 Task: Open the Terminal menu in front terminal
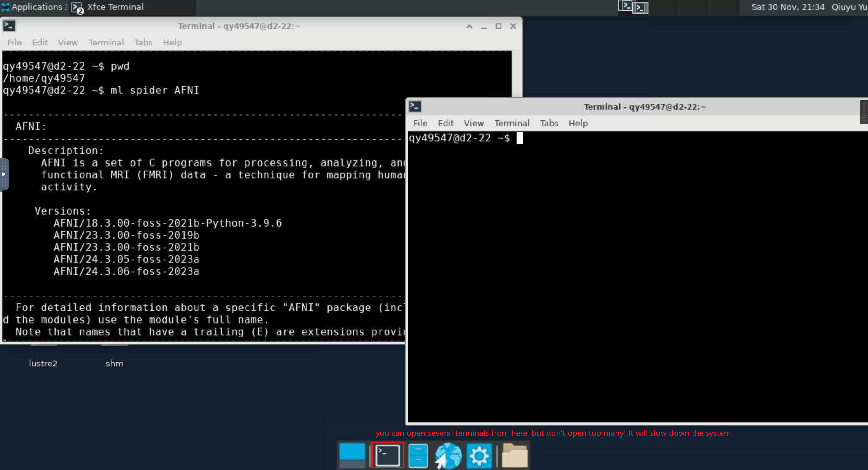click(x=512, y=123)
